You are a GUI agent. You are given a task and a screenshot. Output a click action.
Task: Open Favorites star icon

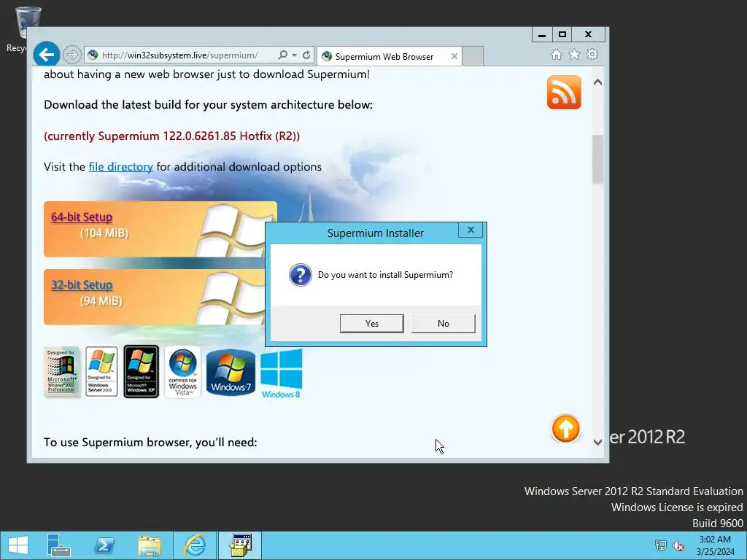pyautogui.click(x=575, y=54)
